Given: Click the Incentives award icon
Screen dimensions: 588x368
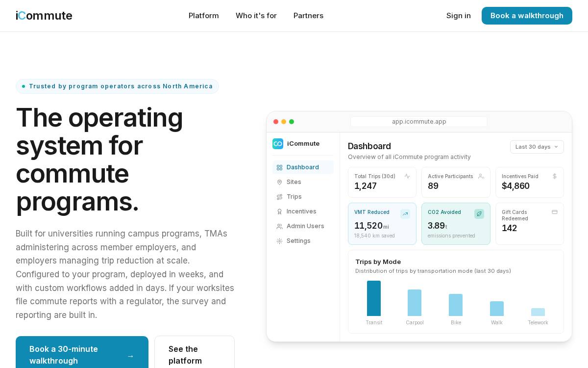Looking at the screenshot, I should coord(279,211).
